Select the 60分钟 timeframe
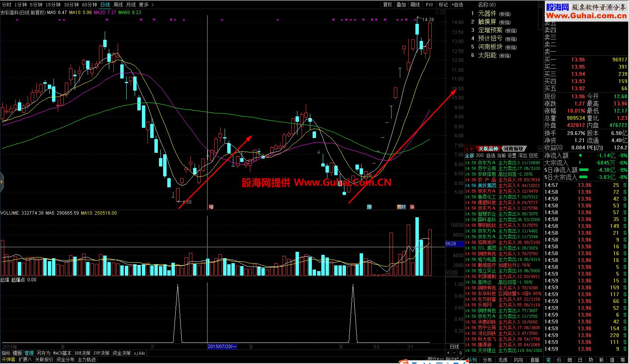Screen dimensions: 629x364 coord(90,5)
